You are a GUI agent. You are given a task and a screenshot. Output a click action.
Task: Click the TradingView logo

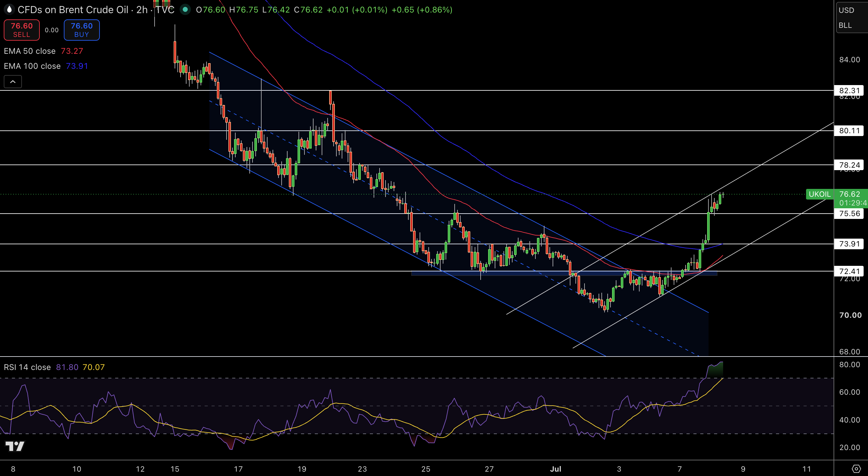coord(15,446)
